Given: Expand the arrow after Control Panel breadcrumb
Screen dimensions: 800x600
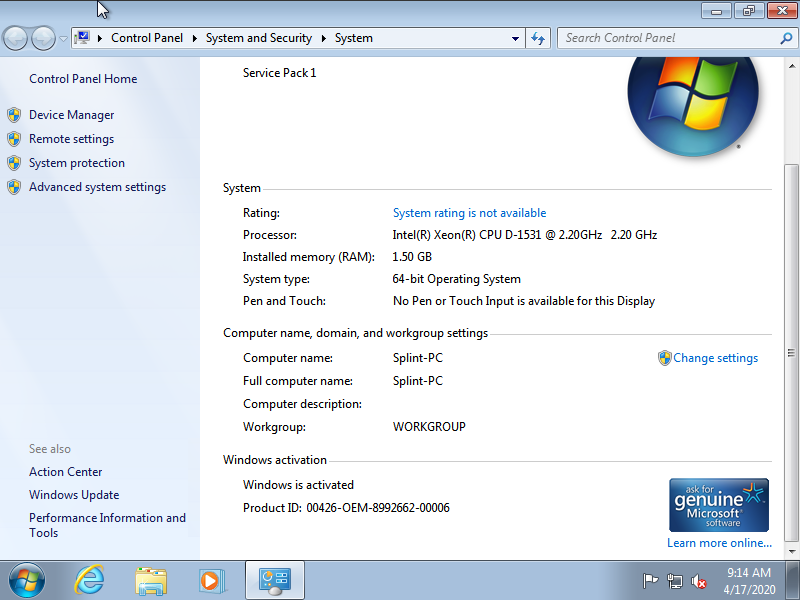Looking at the screenshot, I should 194,38.
